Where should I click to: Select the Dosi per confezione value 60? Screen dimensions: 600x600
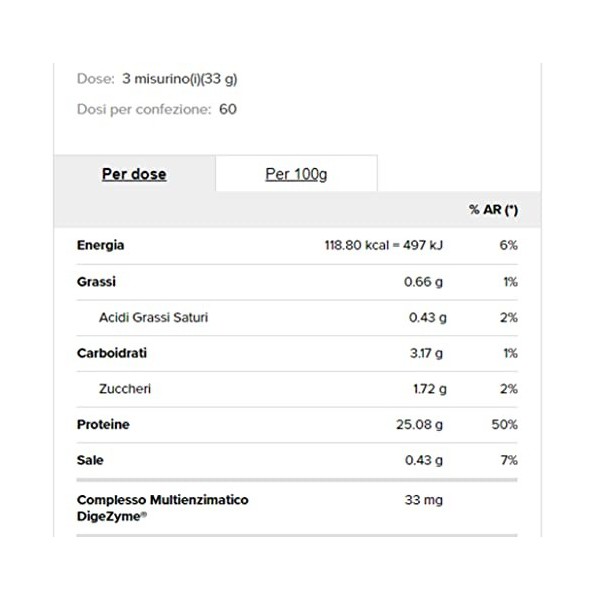coord(228,108)
